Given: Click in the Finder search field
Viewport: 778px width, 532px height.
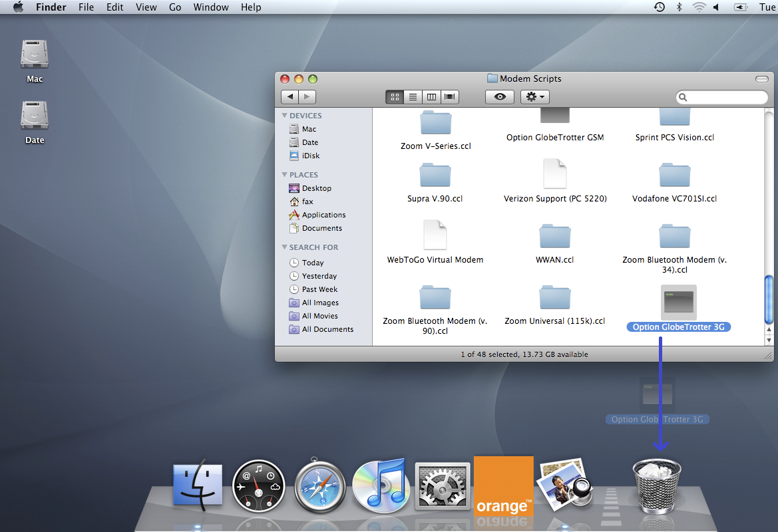Looking at the screenshot, I should click(722, 97).
